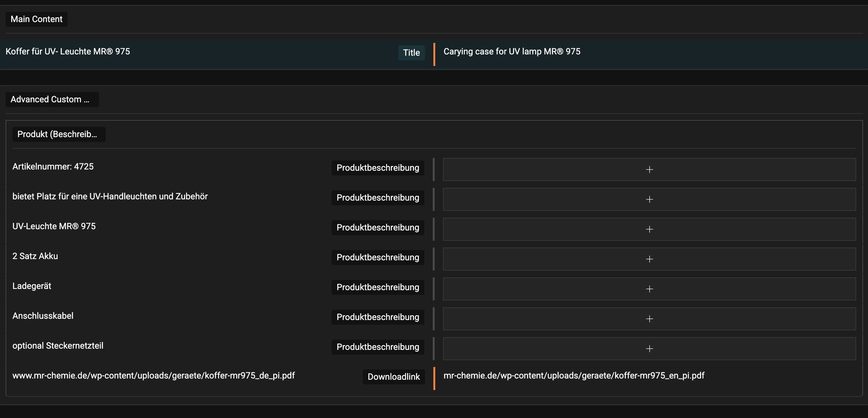This screenshot has width=868, height=418.
Task: Collapse the Advanced Custom section header
Action: pos(52,99)
